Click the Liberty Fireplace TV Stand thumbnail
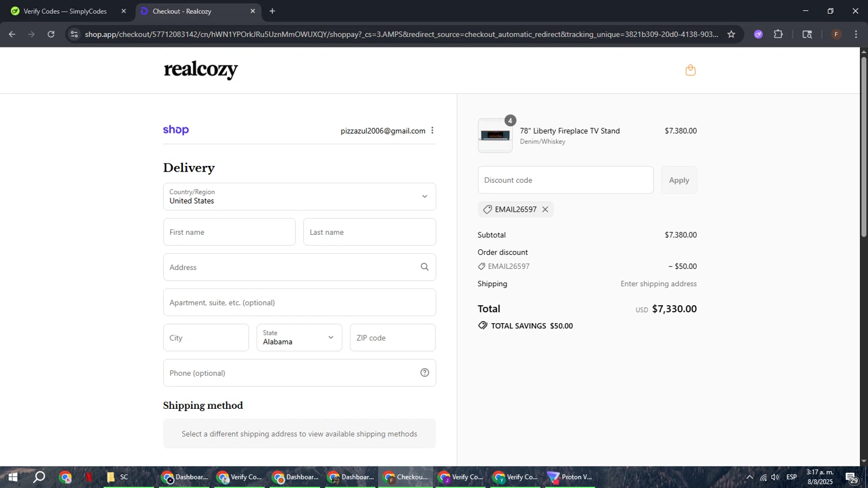 [495, 136]
